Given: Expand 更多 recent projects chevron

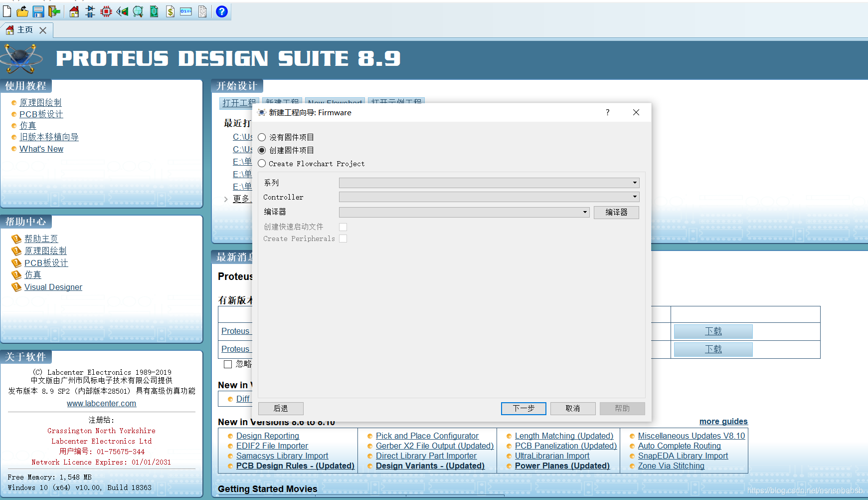Looking at the screenshot, I should tap(226, 199).
